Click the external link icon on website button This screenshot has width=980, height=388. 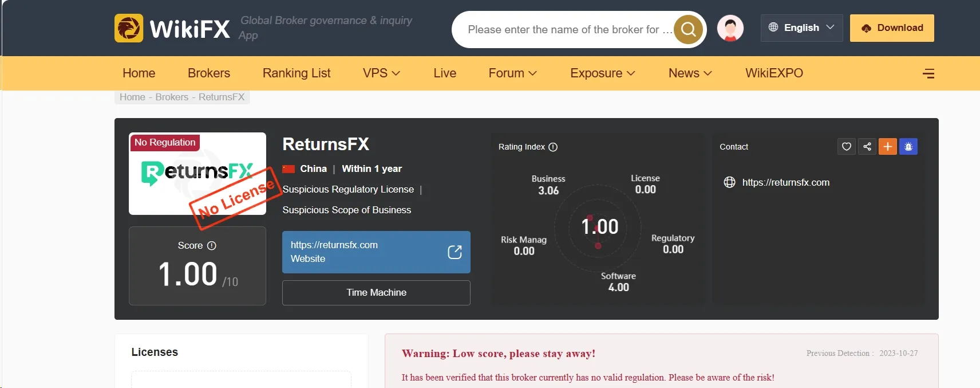455,252
